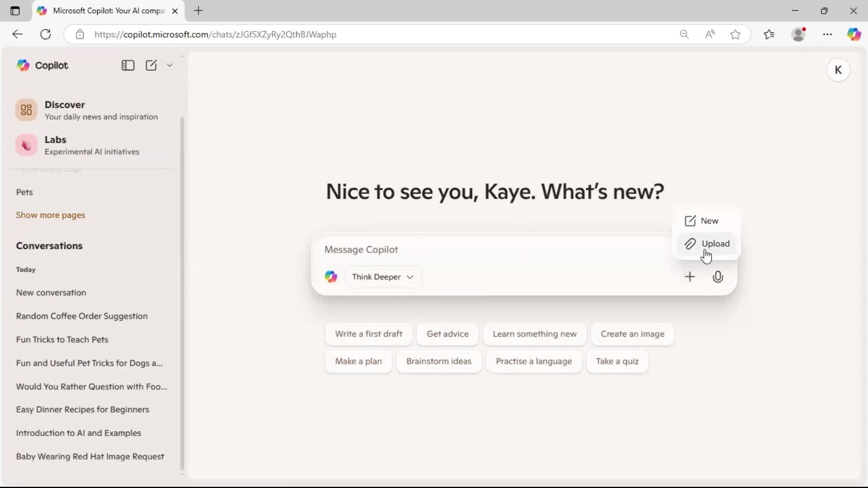Open the Pets page

pos(24,192)
